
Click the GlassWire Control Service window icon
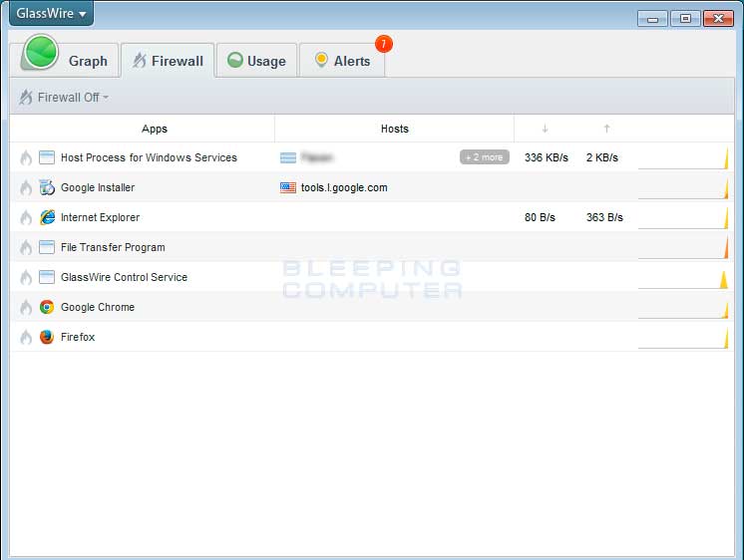[x=47, y=277]
